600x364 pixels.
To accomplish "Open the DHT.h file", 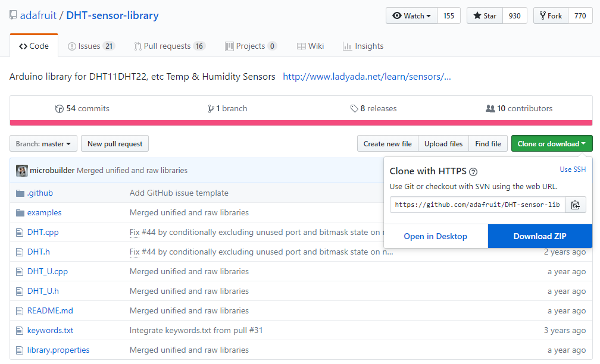I will pyautogui.click(x=39, y=252).
